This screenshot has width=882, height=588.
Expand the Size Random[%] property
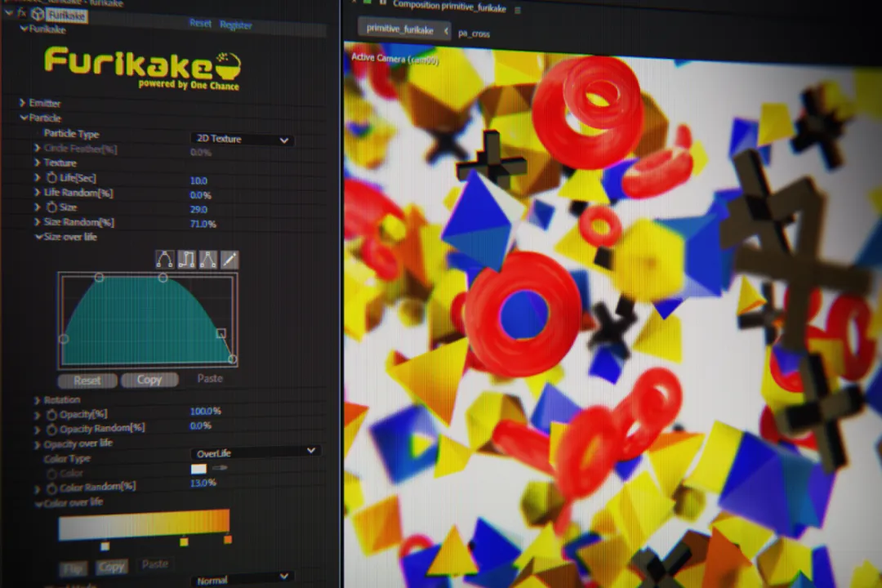point(37,221)
